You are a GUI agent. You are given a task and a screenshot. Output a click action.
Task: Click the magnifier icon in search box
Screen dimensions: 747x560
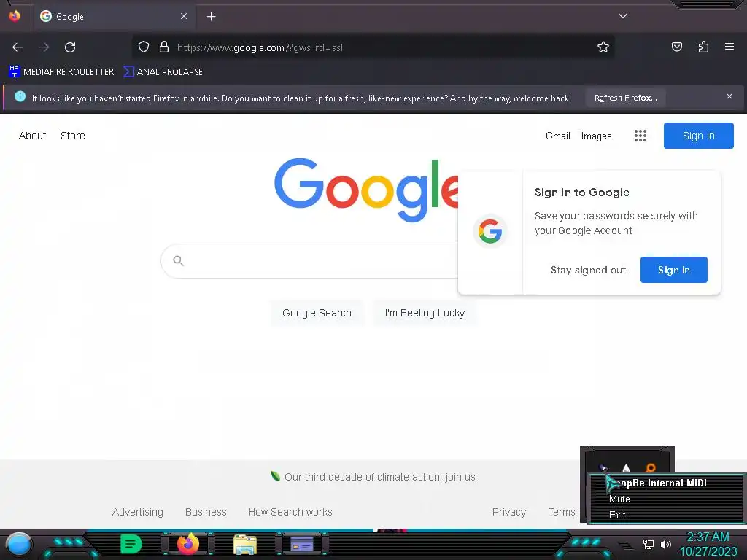tap(178, 260)
